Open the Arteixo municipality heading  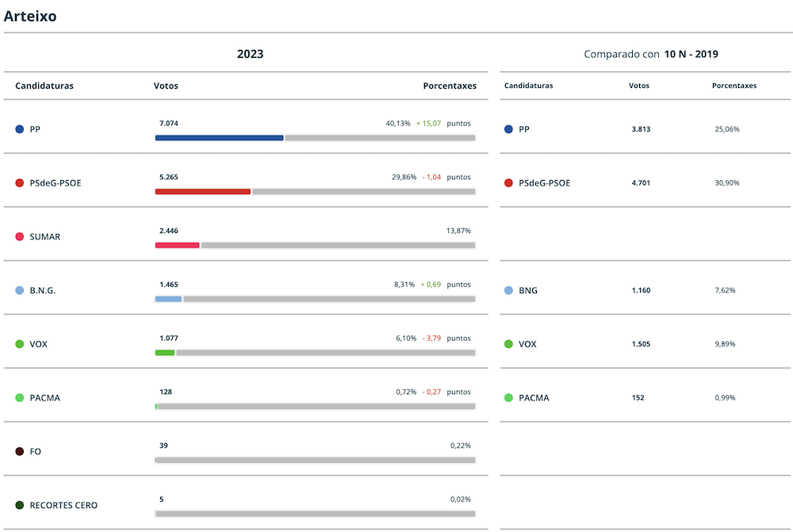pyautogui.click(x=30, y=16)
